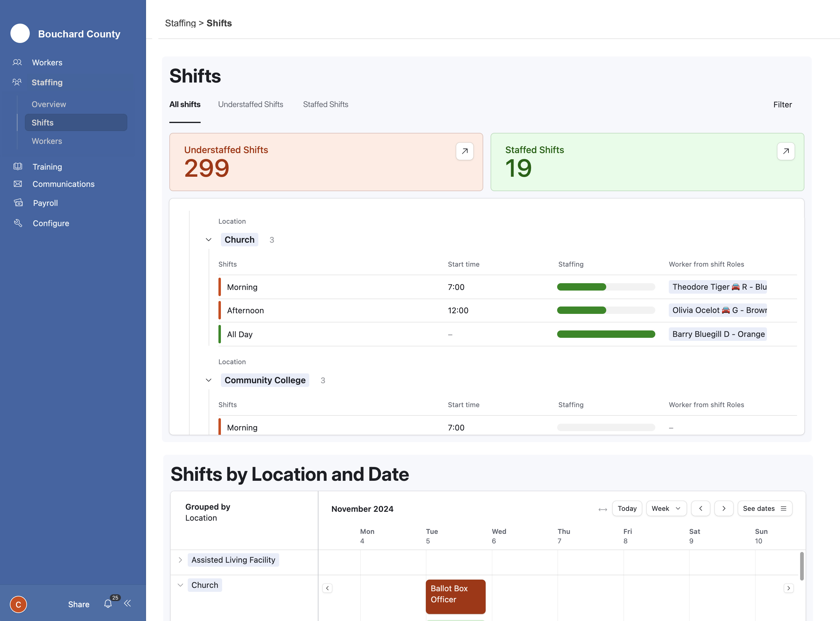The width and height of the screenshot is (840, 621).
Task: Expand the Assisted Living Facility row
Action: click(180, 560)
